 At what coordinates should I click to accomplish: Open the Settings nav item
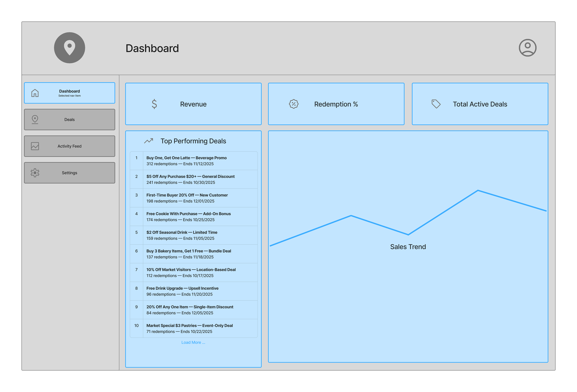[x=70, y=173]
